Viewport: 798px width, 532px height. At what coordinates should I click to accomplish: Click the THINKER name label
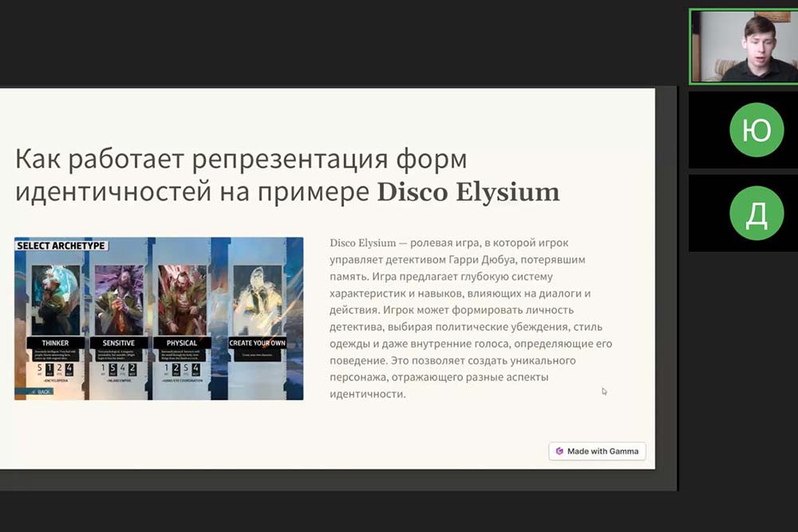(x=55, y=343)
